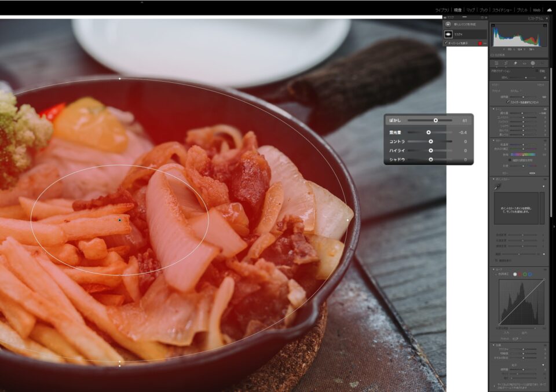Open mask overlay options three-dot menu
Viewport: 556px width, 392px height.
pyautogui.click(x=484, y=43)
